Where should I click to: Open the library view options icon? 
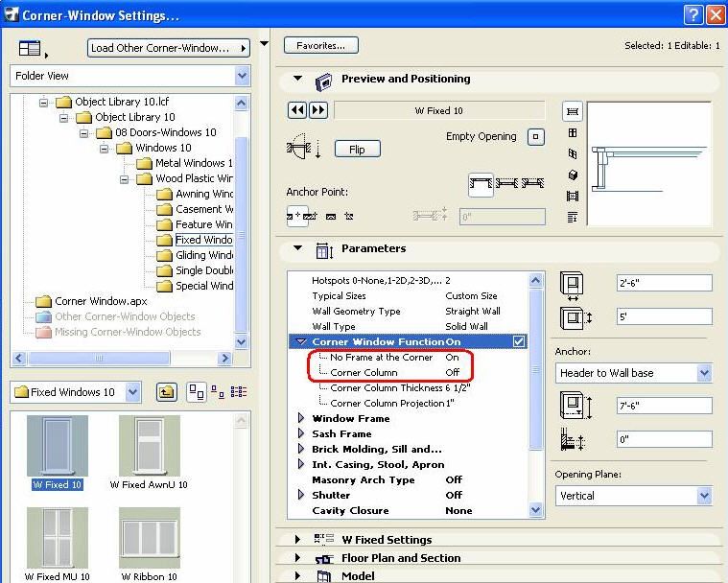pos(30,48)
